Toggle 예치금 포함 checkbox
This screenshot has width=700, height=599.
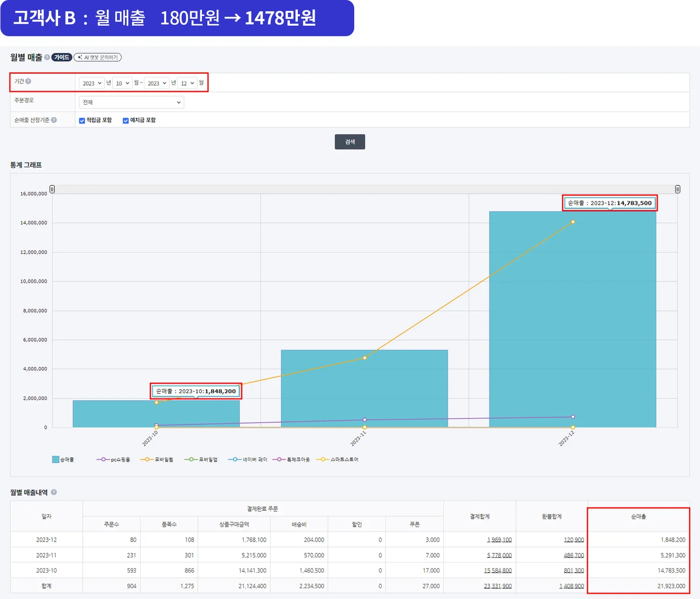pos(126,120)
